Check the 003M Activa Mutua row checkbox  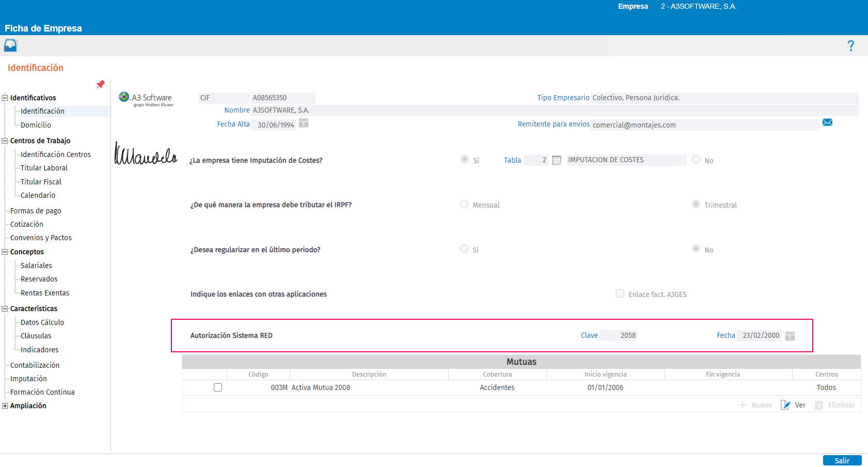[x=218, y=387]
